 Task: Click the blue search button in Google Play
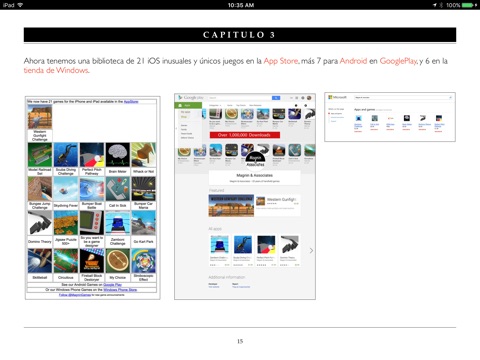[x=276, y=98]
